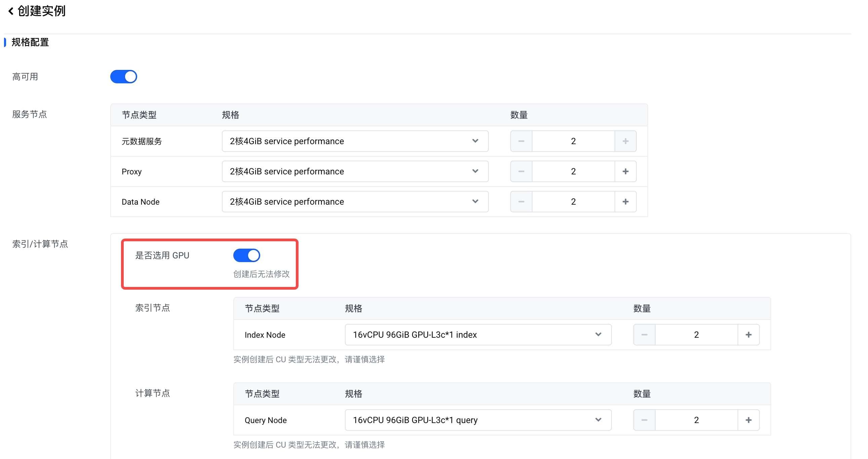Viewport: 868px width, 459px height.
Task: Turn off the 是否选用 GPU switch
Action: coord(247,255)
